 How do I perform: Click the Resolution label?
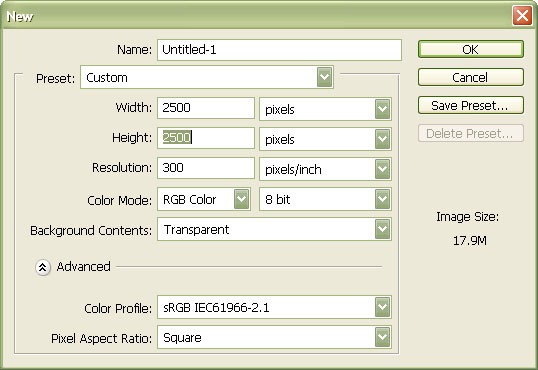(x=122, y=168)
